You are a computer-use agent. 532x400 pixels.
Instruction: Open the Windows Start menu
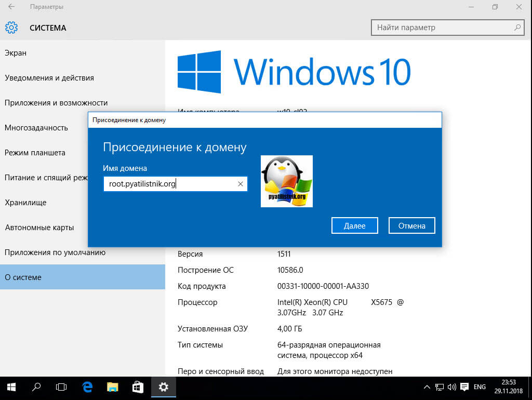point(11,387)
